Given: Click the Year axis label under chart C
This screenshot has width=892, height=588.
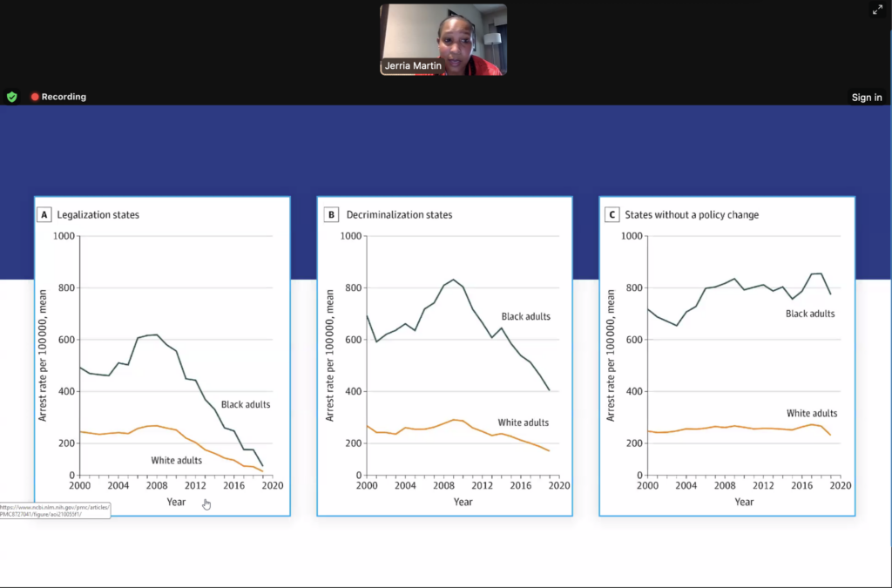Looking at the screenshot, I should pyautogui.click(x=744, y=502).
